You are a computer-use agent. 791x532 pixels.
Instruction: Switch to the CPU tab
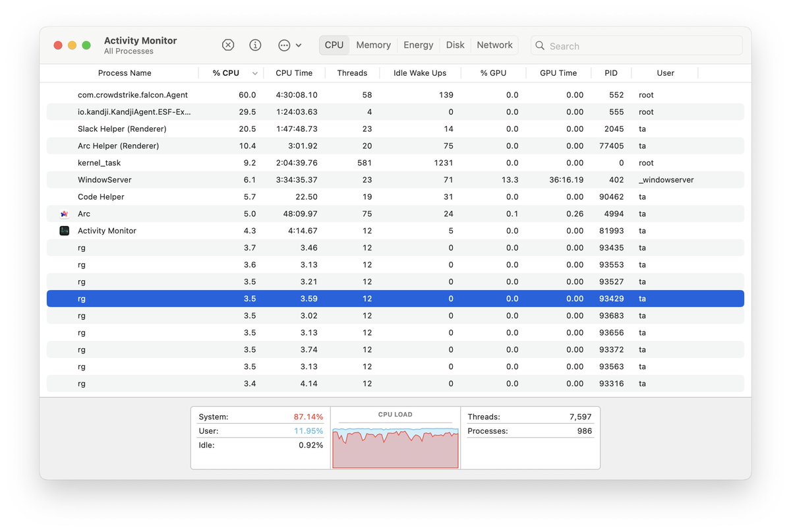click(x=334, y=45)
